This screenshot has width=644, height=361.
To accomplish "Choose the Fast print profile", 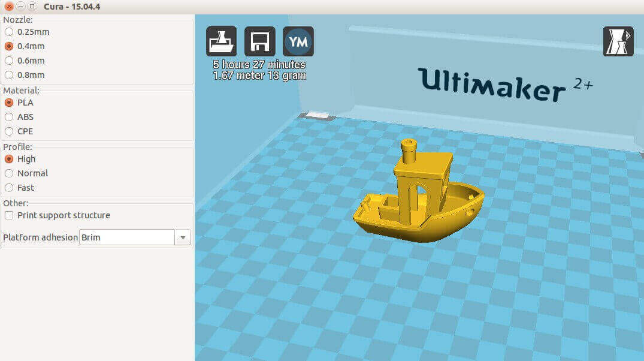I will 9,188.
